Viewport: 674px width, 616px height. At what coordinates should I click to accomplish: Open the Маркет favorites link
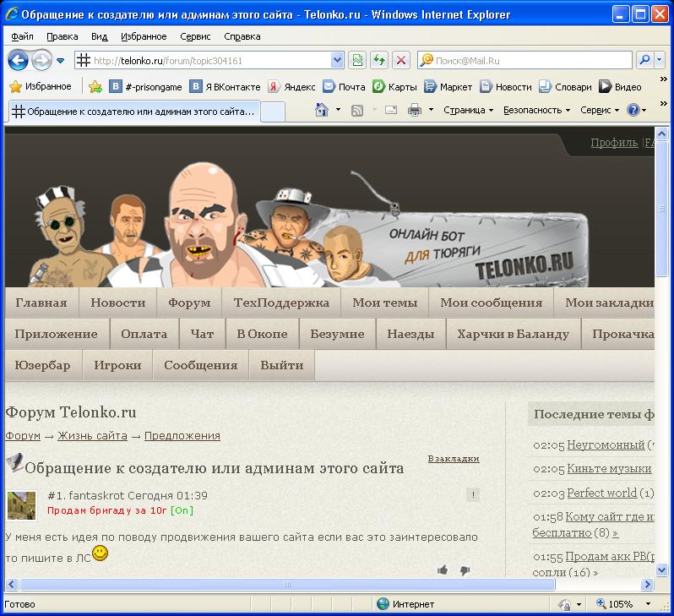point(448,87)
